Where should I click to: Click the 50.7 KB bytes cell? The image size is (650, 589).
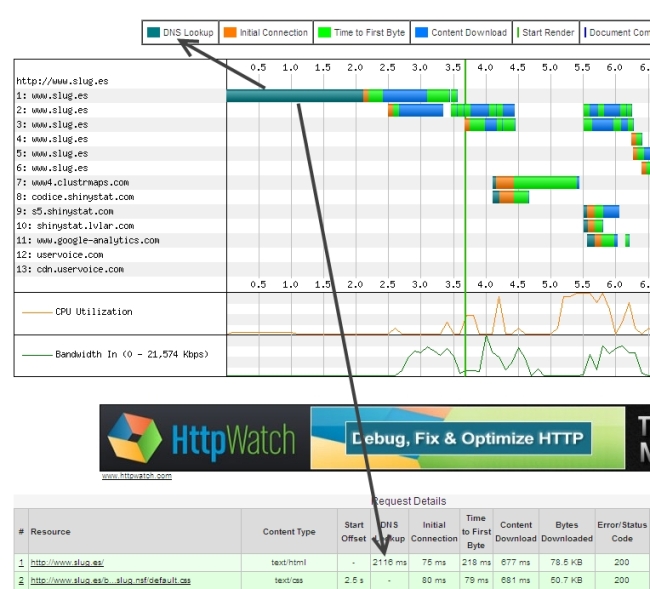567,580
